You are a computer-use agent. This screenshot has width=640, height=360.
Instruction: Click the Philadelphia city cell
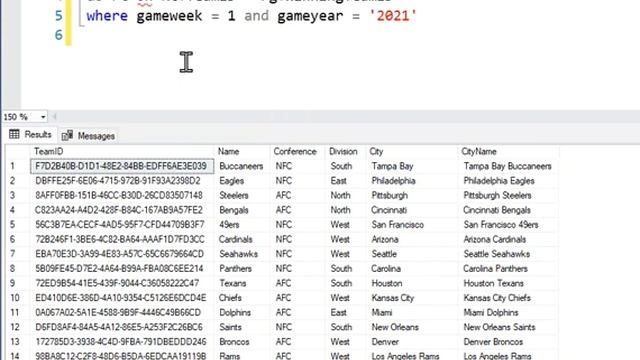[412, 181]
